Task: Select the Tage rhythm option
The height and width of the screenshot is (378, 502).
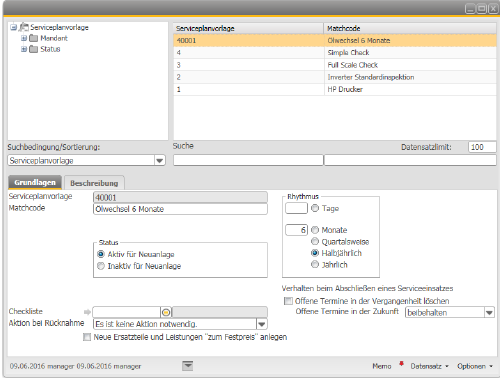Action: pos(315,208)
